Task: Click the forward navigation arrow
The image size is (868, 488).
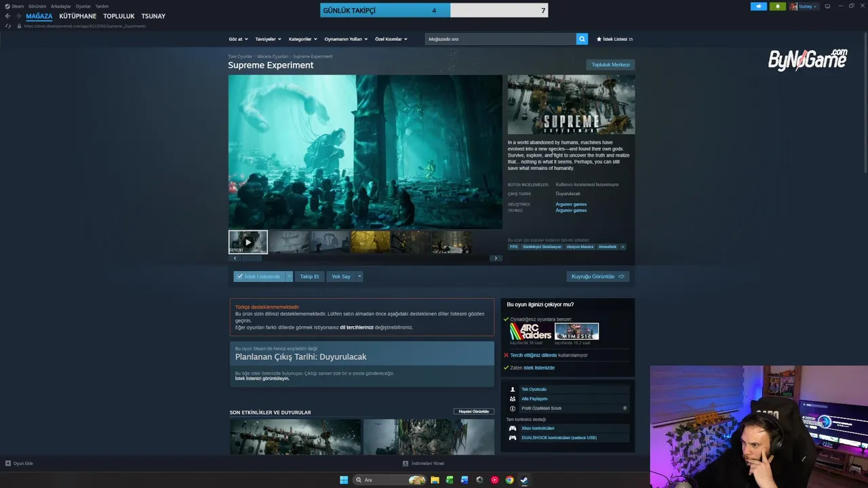Action: [x=18, y=16]
